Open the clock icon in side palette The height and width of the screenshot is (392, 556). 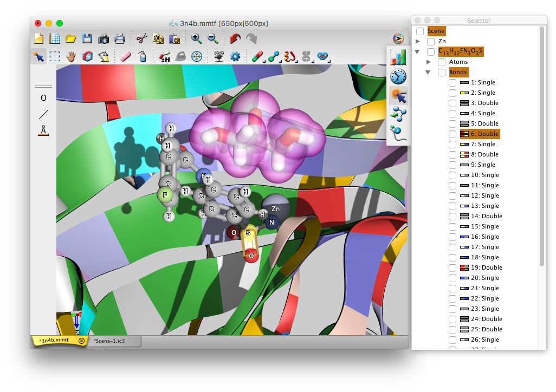click(398, 76)
